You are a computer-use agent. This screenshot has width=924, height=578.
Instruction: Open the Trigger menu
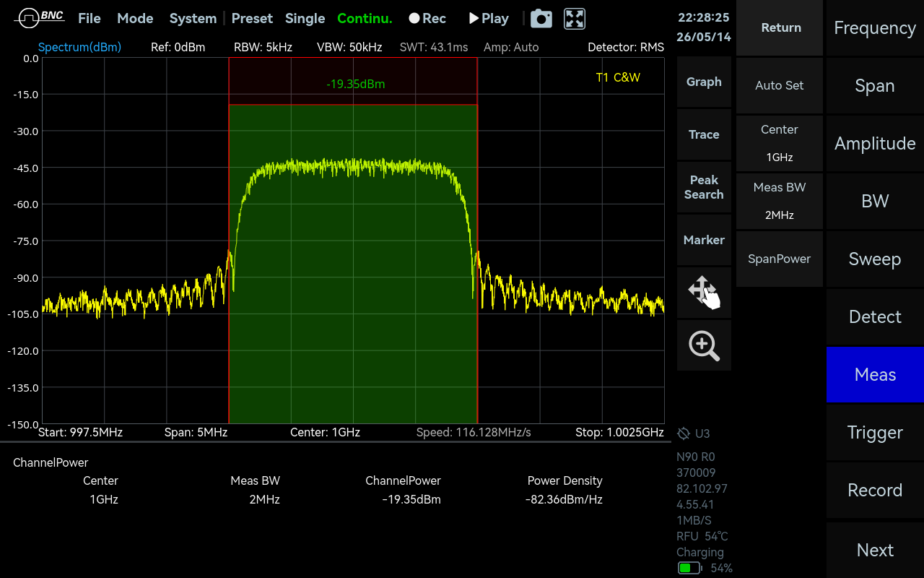point(875,432)
